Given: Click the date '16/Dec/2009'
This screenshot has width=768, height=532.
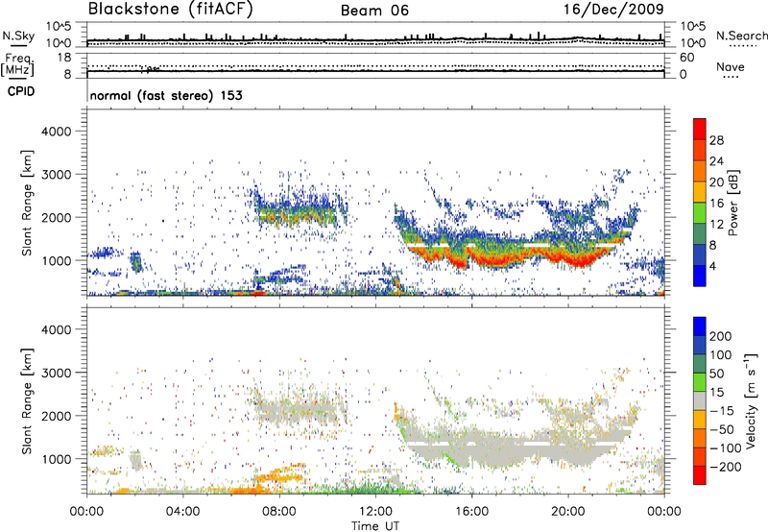Looking at the screenshot, I should 613,10.
